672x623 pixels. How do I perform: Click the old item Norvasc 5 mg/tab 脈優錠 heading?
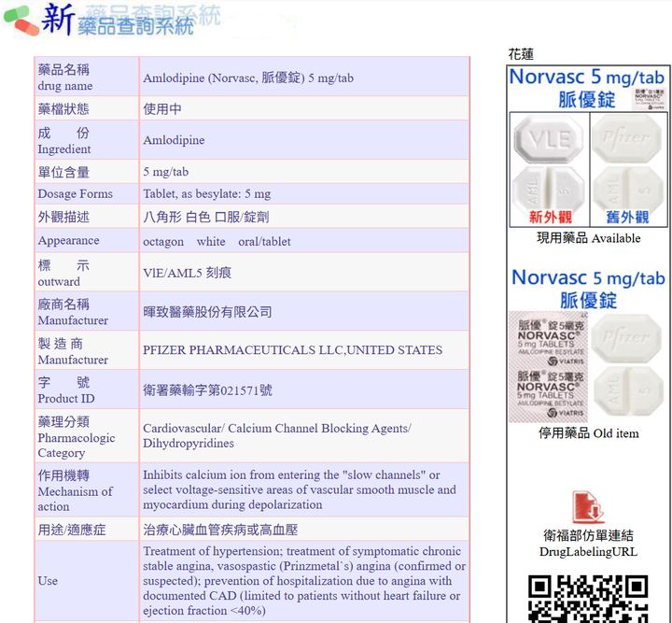pyautogui.click(x=588, y=288)
